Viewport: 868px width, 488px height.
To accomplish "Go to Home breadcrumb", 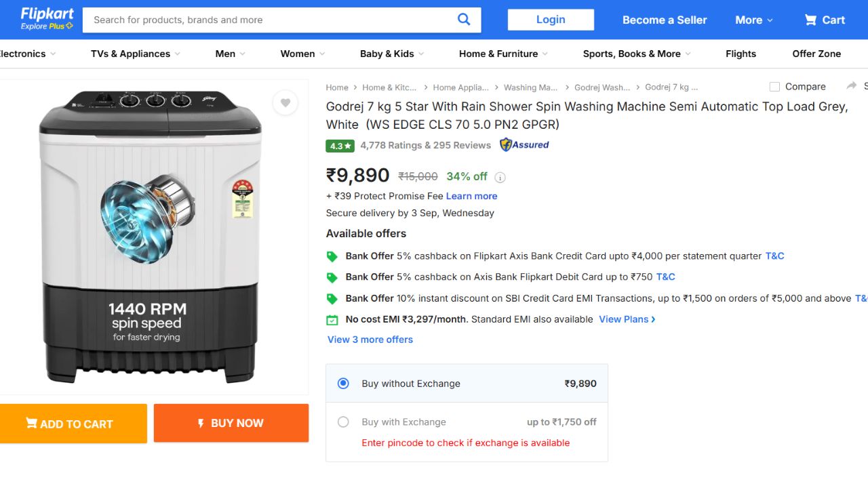I will pos(337,87).
